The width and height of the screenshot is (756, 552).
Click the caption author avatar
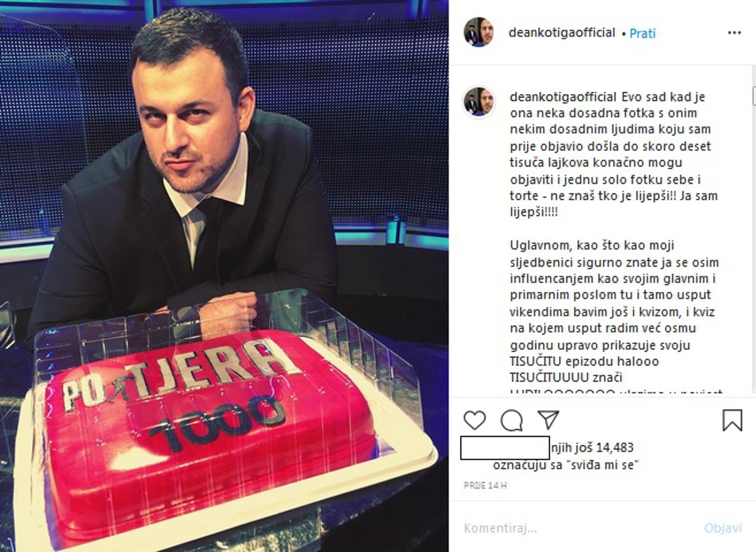(x=479, y=101)
